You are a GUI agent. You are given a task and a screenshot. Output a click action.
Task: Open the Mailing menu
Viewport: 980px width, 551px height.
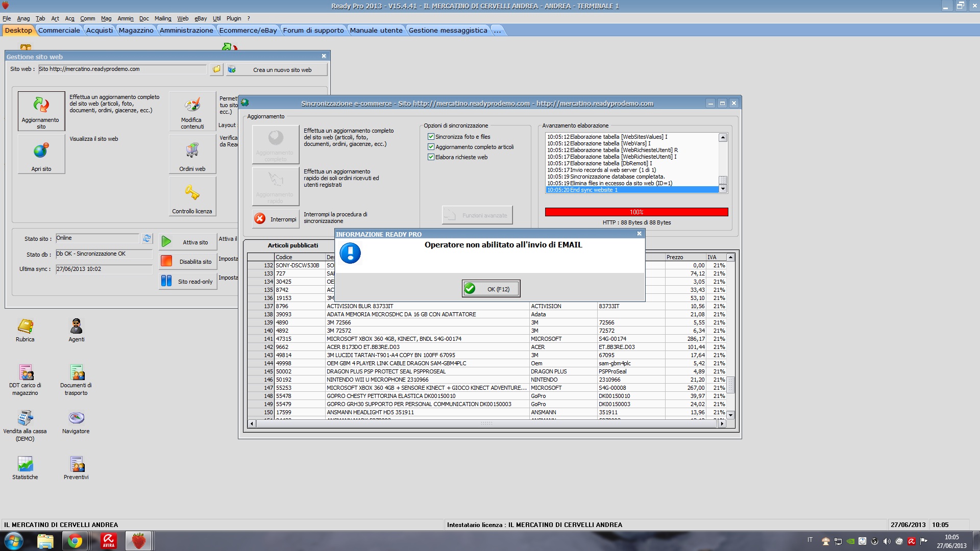tap(163, 18)
